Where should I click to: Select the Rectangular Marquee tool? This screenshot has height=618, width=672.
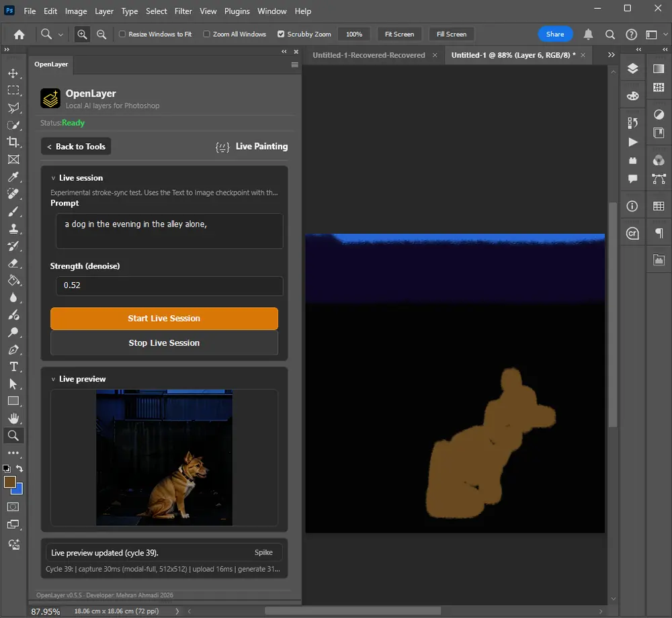[x=13, y=91]
